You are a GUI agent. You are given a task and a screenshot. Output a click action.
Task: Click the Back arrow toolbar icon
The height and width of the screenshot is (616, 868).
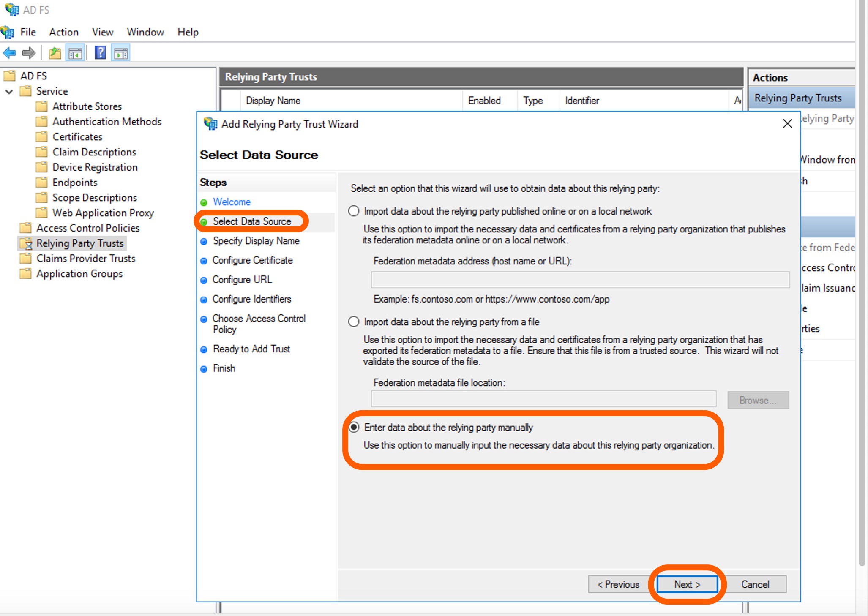coord(9,53)
